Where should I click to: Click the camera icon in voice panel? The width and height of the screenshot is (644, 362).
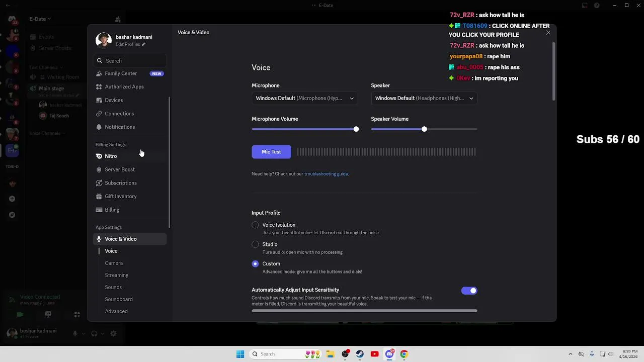tap(20, 314)
